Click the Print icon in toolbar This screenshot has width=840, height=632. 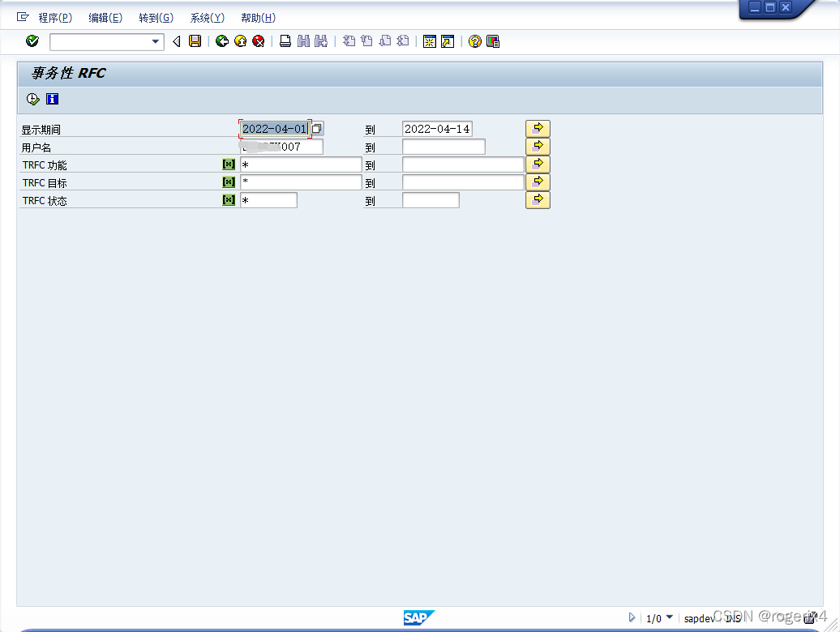(285, 41)
